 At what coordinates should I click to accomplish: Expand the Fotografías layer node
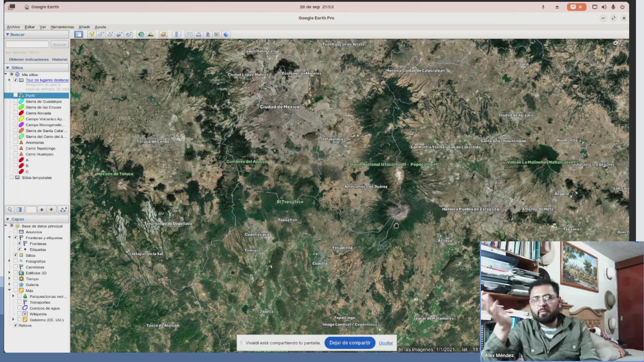point(9,261)
